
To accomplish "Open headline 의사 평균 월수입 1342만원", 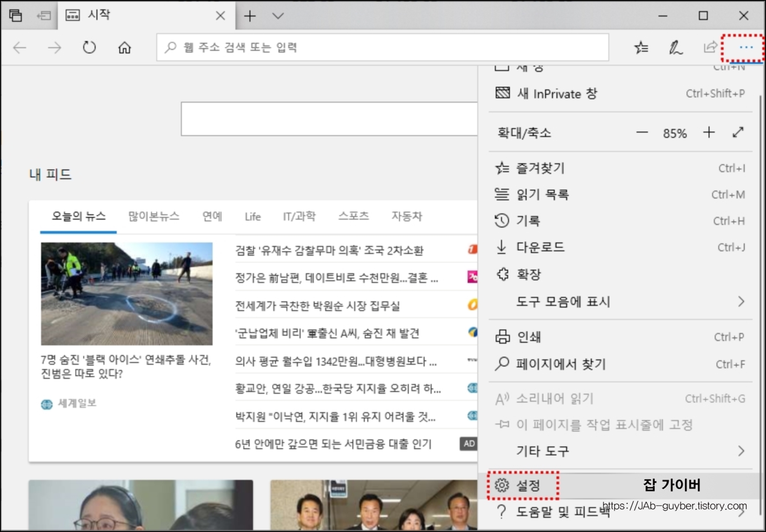I will [x=336, y=361].
